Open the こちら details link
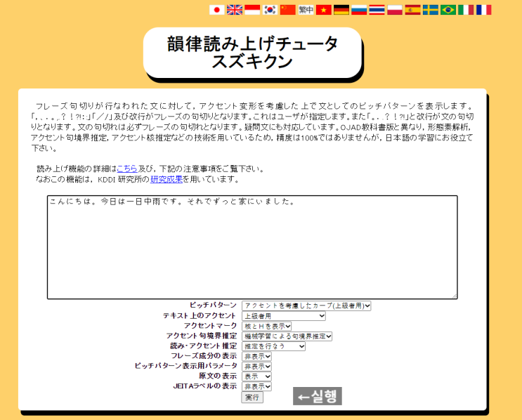This screenshot has height=420, width=522. pos(127,169)
